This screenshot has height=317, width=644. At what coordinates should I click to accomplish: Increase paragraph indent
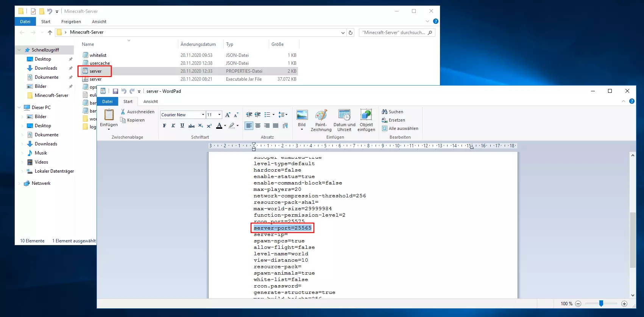(x=258, y=115)
